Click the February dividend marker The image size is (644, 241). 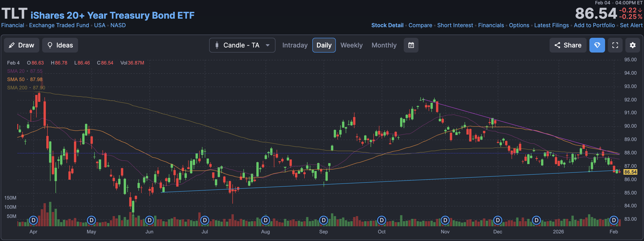(x=614, y=220)
